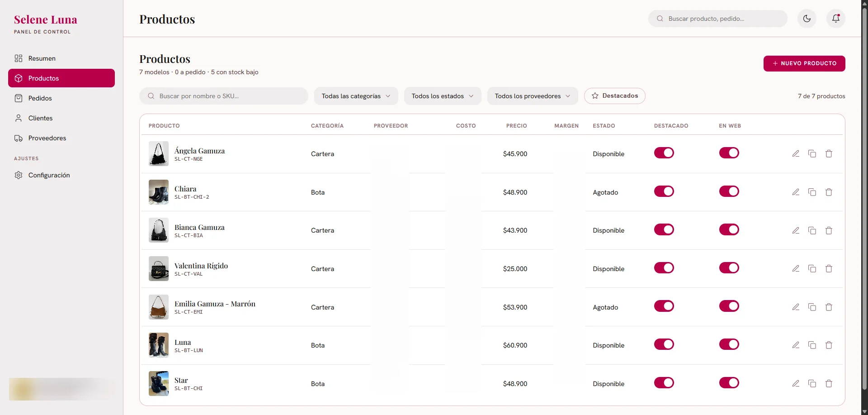This screenshot has height=415, width=868.
Task: Duplicate the Luna product
Action: point(812,345)
